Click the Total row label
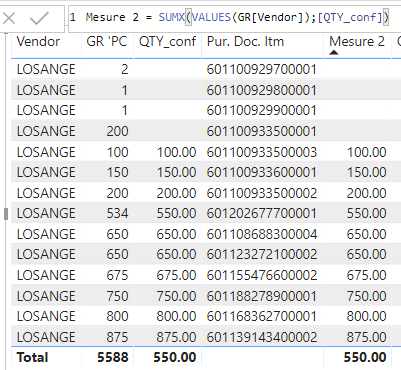Screen dimensions: 401x370 coord(32,357)
